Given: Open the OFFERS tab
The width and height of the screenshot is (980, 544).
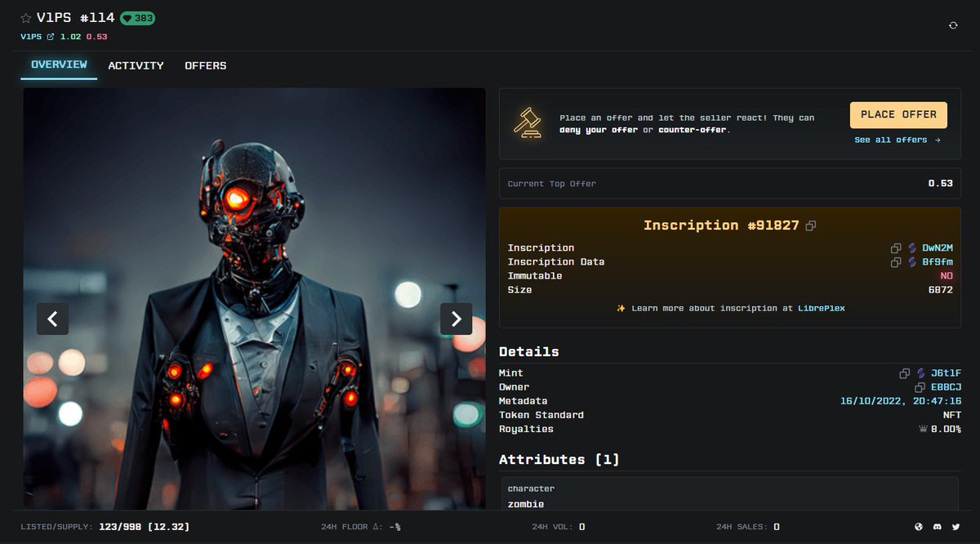Looking at the screenshot, I should click(205, 65).
